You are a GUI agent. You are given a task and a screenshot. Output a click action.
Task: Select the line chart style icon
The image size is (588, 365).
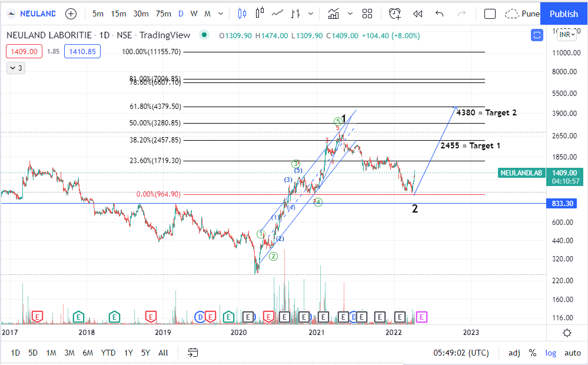pyautogui.click(x=277, y=14)
